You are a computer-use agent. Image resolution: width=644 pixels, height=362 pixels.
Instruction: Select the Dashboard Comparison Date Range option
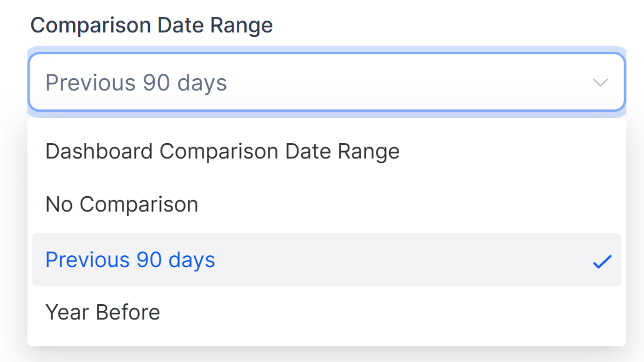coord(222,151)
